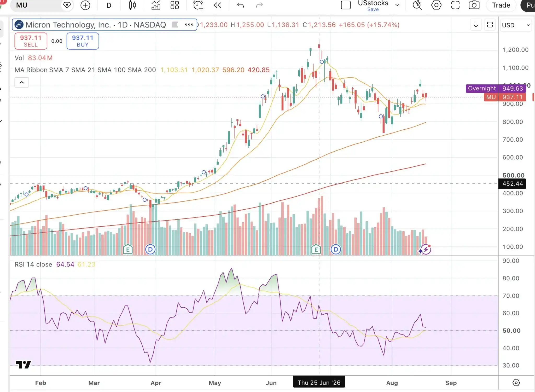Click the May label on the time axis
The height and width of the screenshot is (392, 535).
pos(215,383)
